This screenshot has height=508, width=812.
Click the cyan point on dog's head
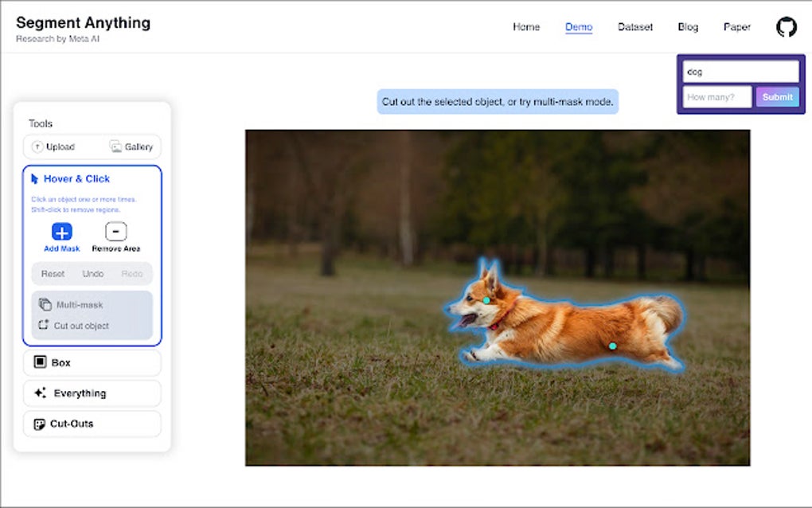486,300
